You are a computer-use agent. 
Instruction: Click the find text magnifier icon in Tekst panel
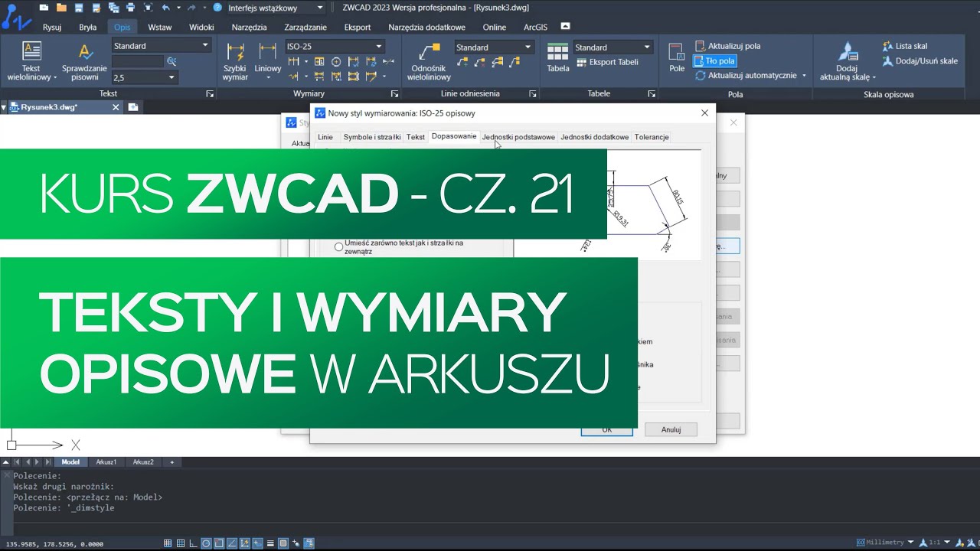tap(171, 61)
